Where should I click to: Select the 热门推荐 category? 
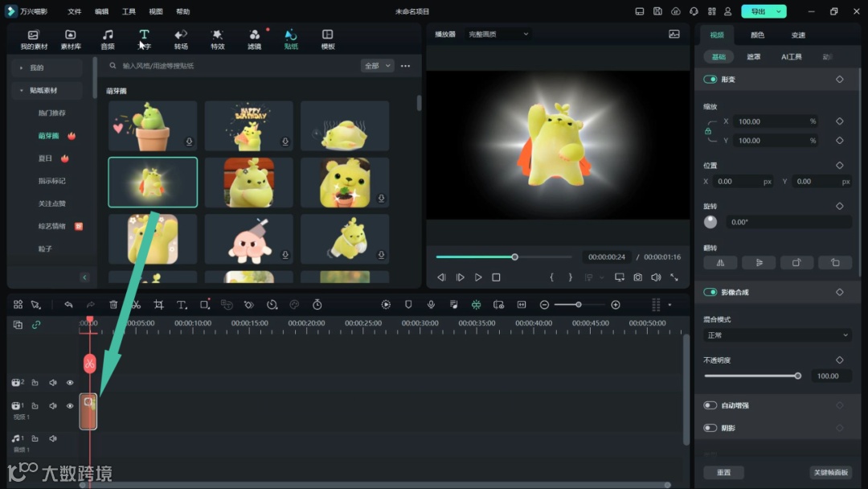[51, 113]
